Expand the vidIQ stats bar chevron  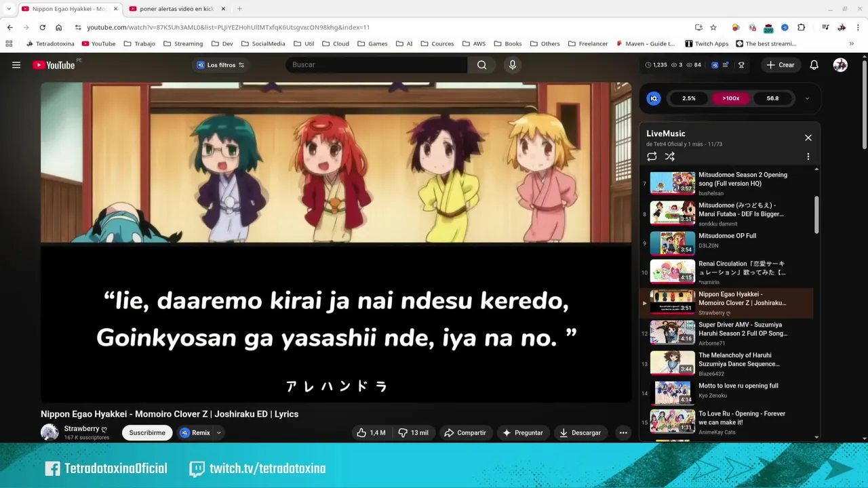[x=807, y=98]
